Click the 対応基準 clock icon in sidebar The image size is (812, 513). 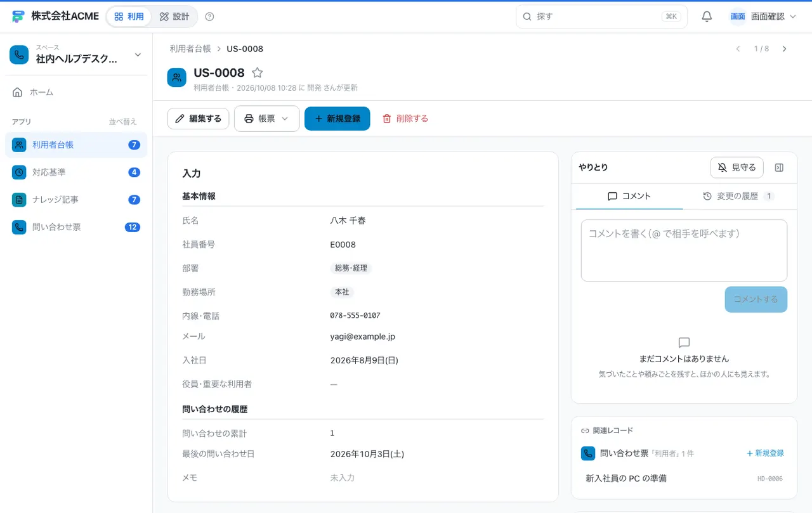19,172
